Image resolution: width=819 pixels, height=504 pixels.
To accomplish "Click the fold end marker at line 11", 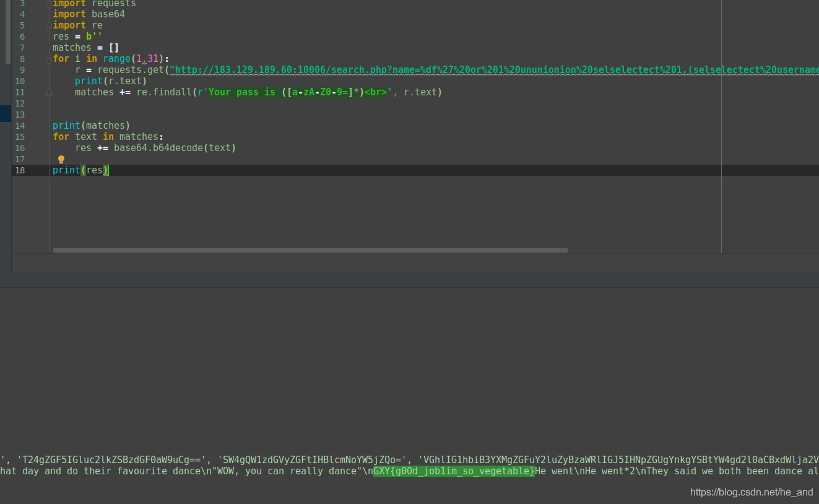I will (x=49, y=92).
